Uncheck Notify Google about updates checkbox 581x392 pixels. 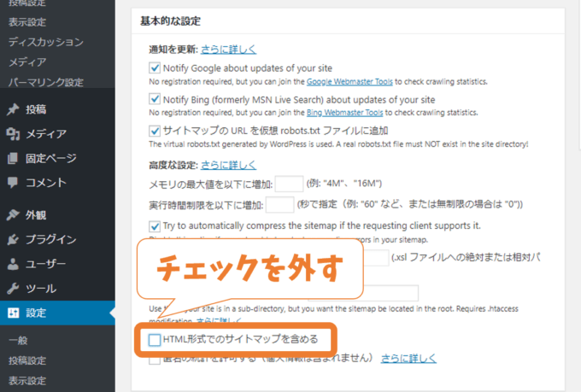point(155,67)
